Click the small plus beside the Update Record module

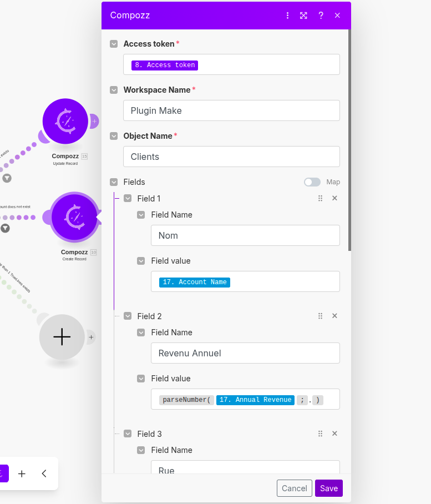[x=94, y=120]
